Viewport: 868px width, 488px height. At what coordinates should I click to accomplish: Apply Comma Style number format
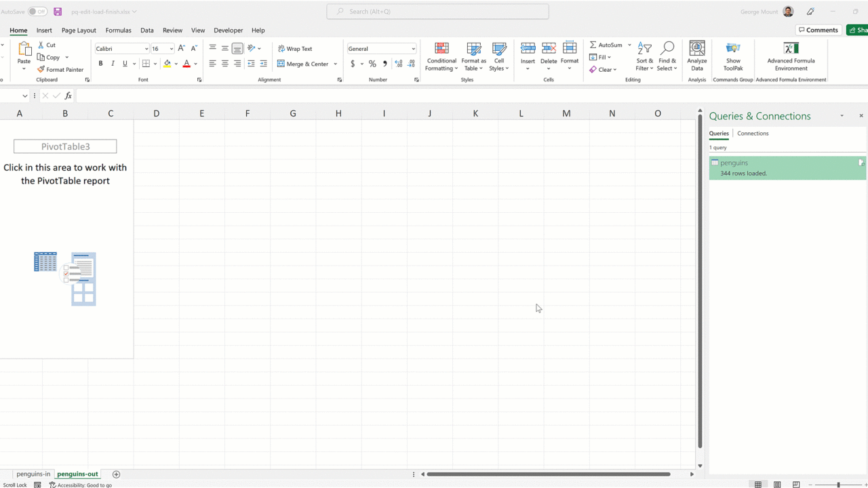pos(384,64)
